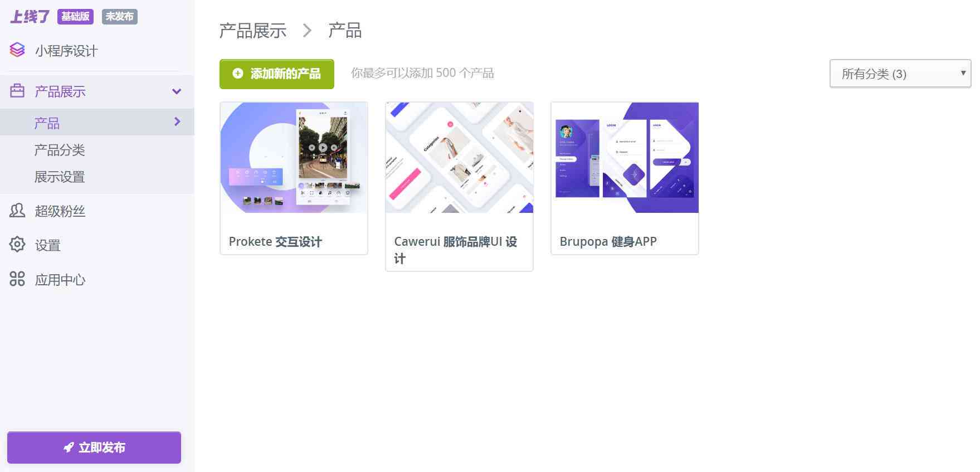Open the Brupopa 健身APP thumbnail
The image size is (980, 472).
click(x=625, y=158)
